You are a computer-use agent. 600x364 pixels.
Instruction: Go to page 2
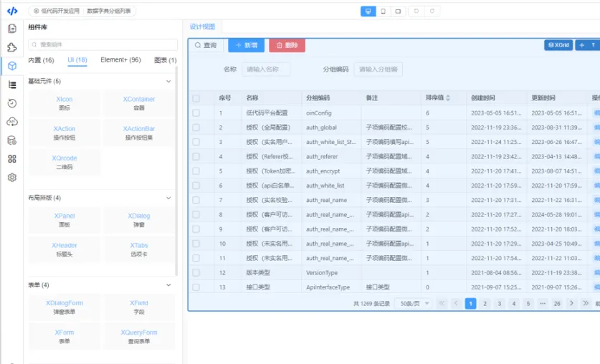485,304
